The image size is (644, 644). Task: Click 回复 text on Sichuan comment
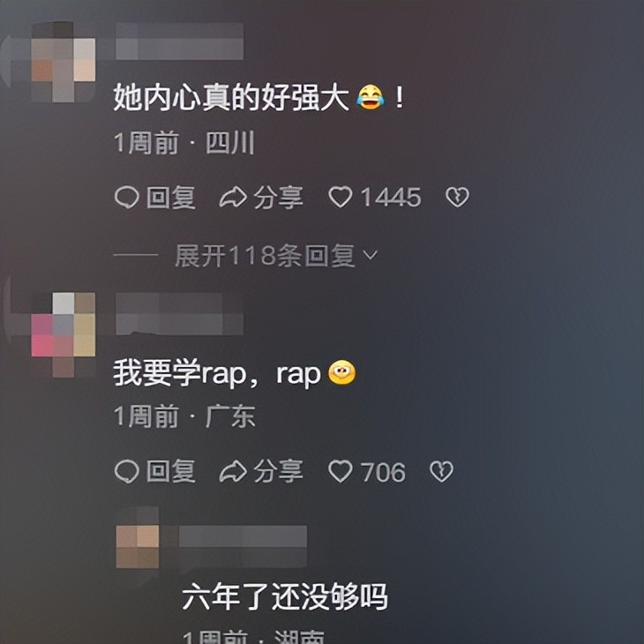[171, 198]
